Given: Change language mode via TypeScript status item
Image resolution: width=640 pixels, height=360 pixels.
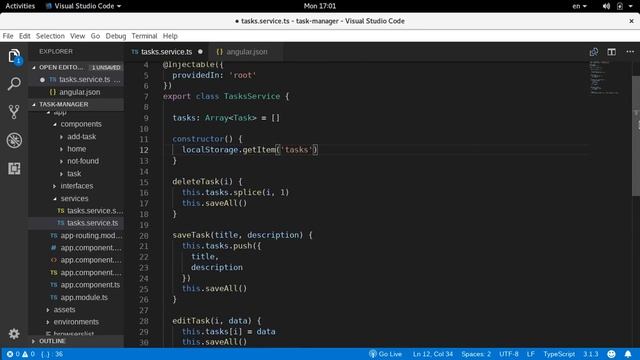Looking at the screenshot, I should coord(559,354).
